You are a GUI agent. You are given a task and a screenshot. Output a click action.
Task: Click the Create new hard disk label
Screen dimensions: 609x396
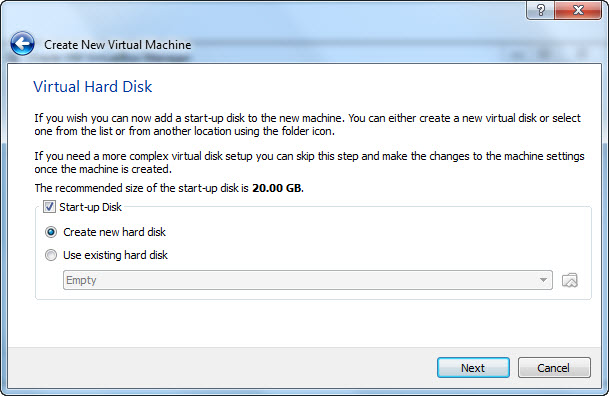coord(115,232)
